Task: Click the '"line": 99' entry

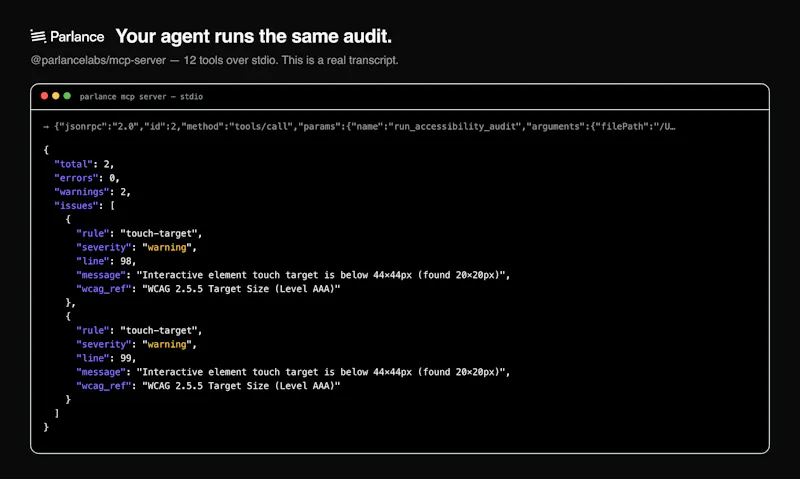Action: click(x=106, y=358)
